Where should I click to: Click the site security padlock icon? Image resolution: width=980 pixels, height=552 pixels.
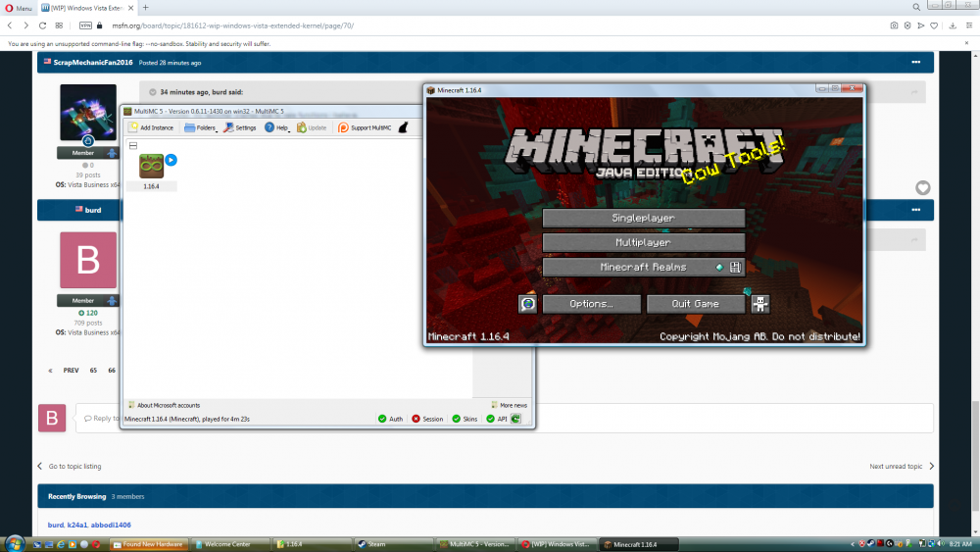click(x=99, y=25)
